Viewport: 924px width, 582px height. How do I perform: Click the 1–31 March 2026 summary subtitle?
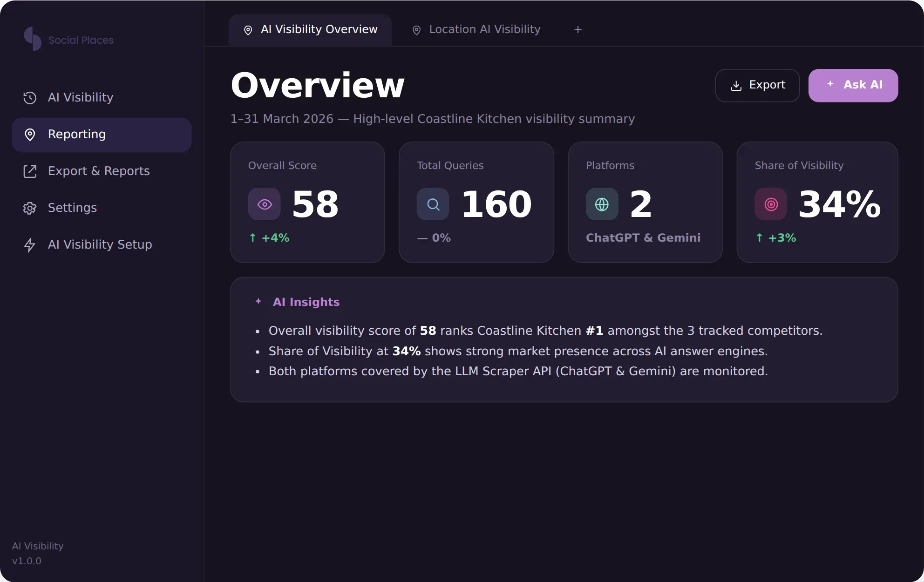click(433, 119)
